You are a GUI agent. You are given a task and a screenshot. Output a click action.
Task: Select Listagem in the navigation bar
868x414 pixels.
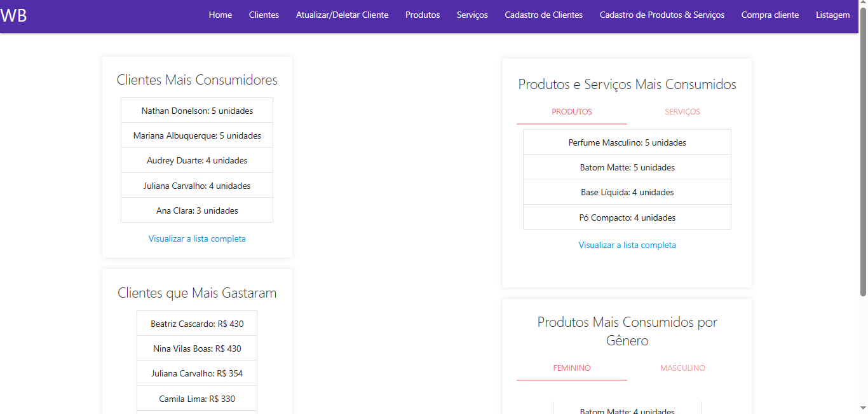click(x=832, y=15)
